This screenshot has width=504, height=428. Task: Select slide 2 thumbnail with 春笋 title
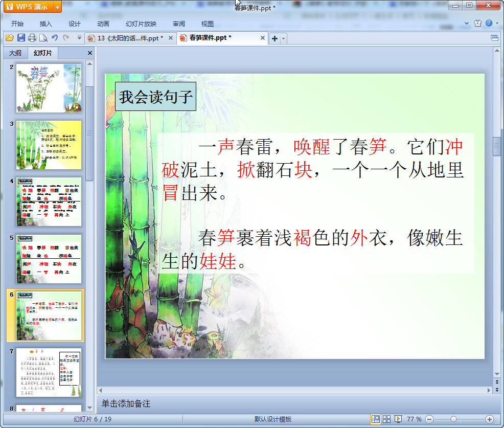49,88
